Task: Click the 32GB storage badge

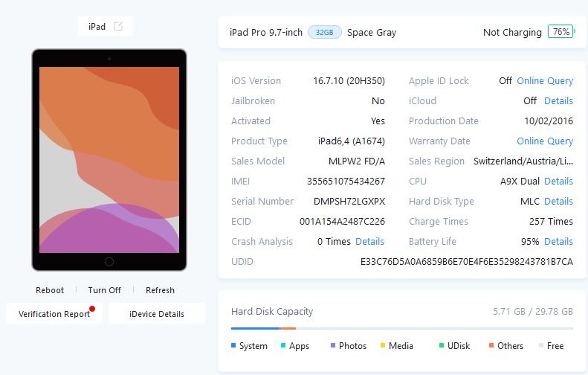Action: pos(324,32)
